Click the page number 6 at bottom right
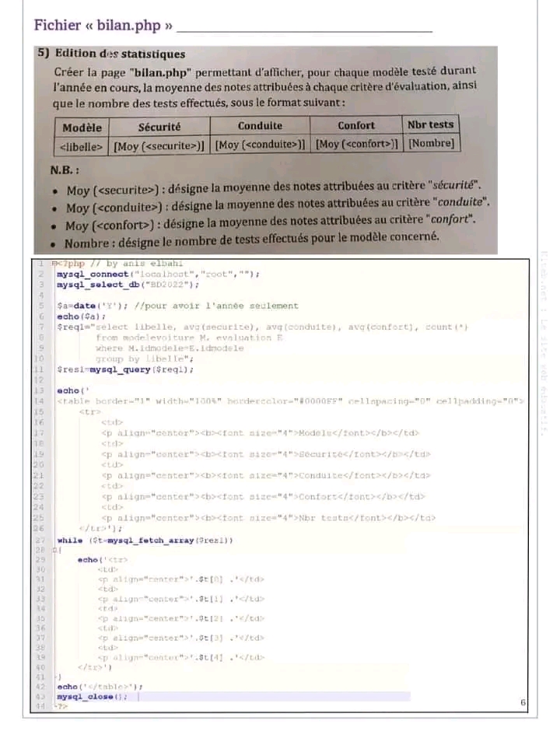Viewport: 560px width, 738px height. (523, 703)
